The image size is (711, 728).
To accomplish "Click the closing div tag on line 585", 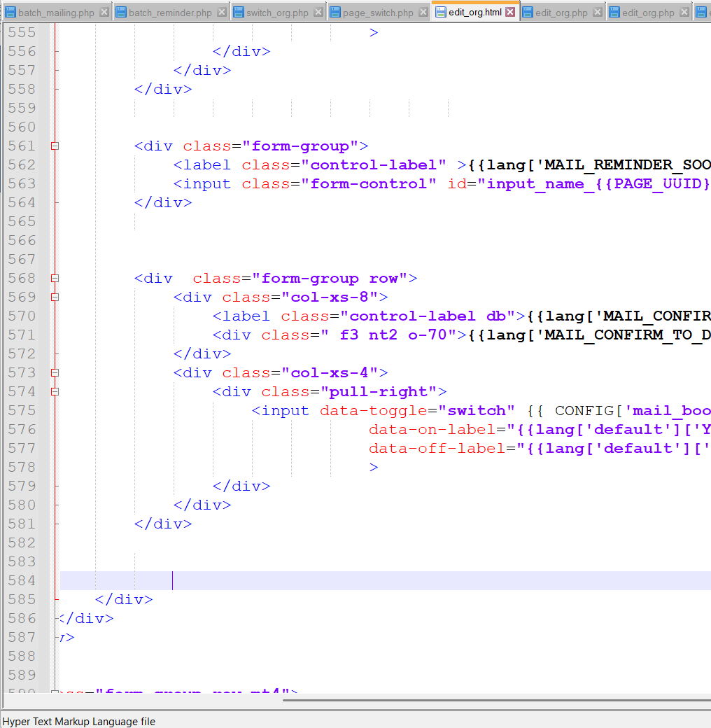I will (124, 600).
